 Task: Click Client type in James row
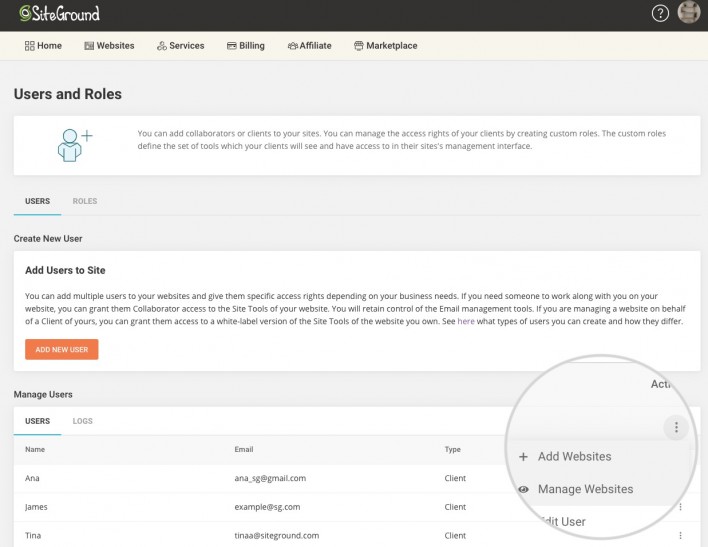point(455,507)
